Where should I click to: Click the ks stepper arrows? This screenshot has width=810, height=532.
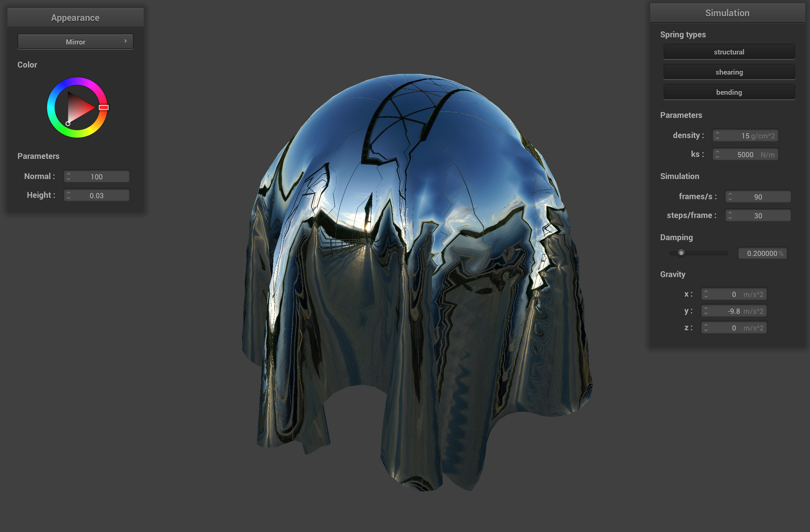click(717, 154)
